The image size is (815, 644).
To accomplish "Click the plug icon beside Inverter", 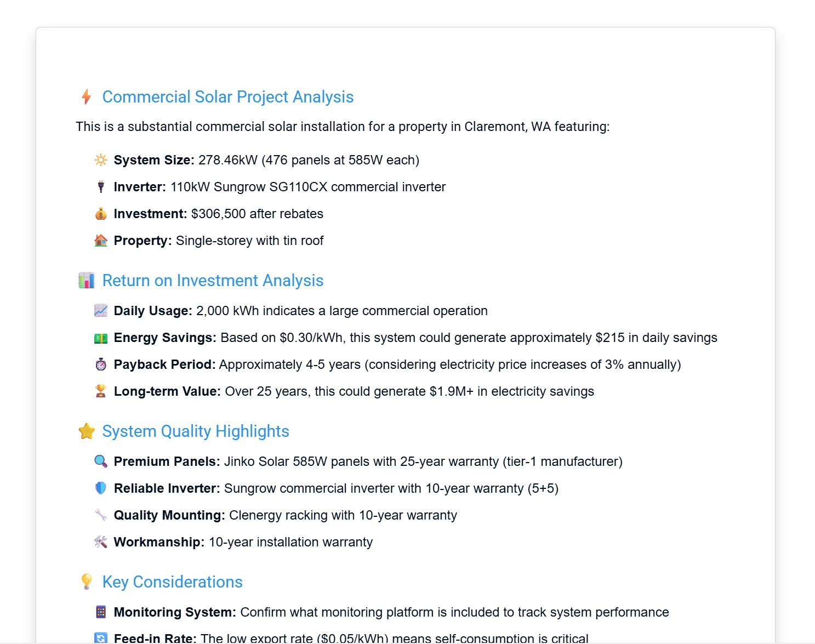I will pyautogui.click(x=101, y=187).
